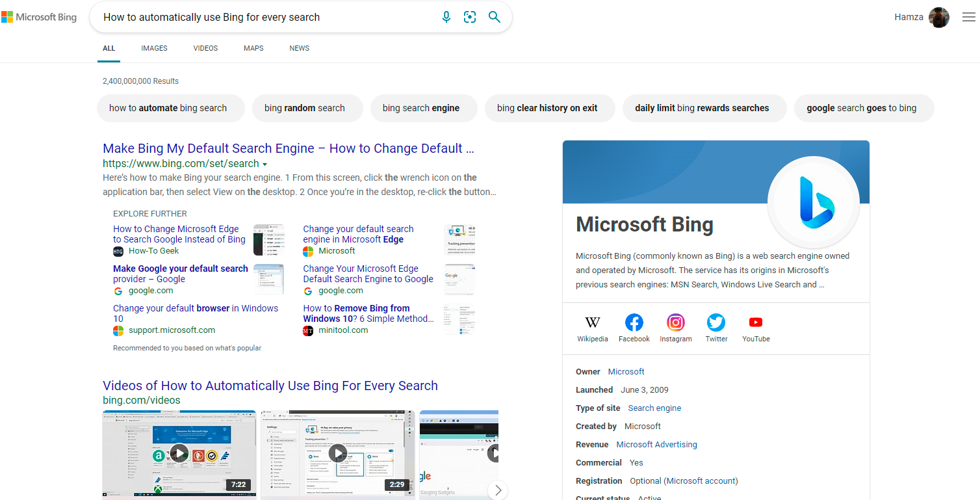Show next videos with carousel arrow
This screenshot has width=980, height=500.
tap(498, 490)
